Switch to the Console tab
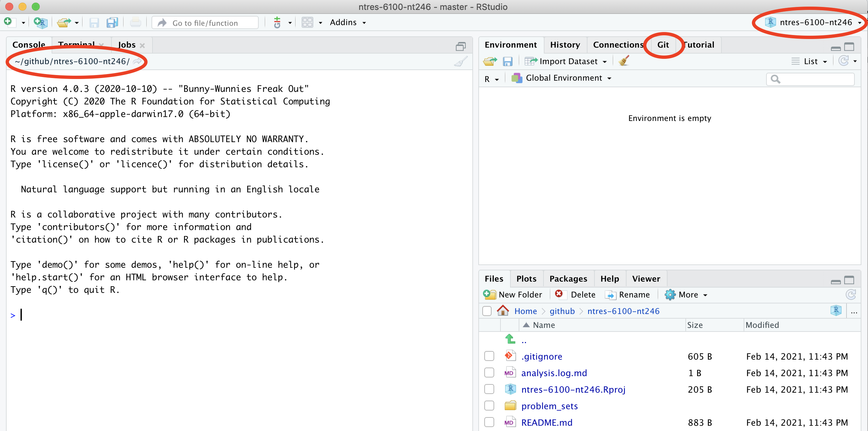Screen dimensions: 868x431 point(29,45)
